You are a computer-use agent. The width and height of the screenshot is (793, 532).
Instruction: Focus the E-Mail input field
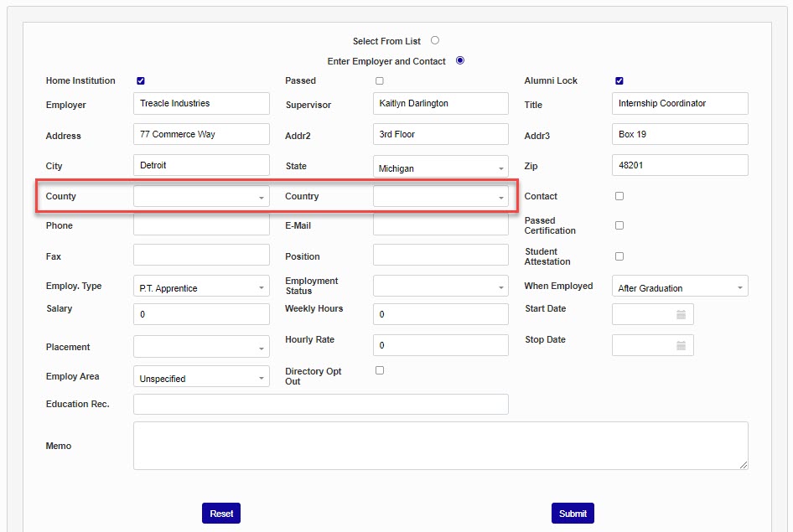(x=440, y=225)
